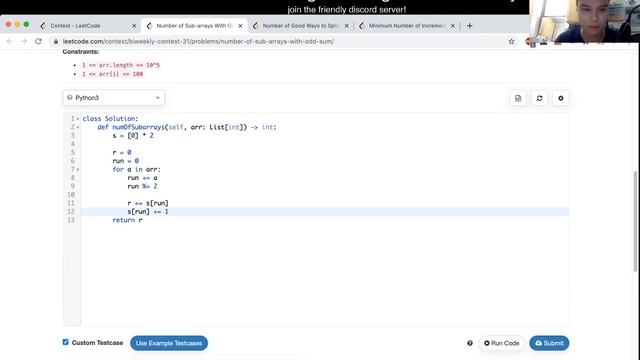This screenshot has height=360, width=640.
Task: Click code line 'for a in arr:'
Action: tap(136, 169)
